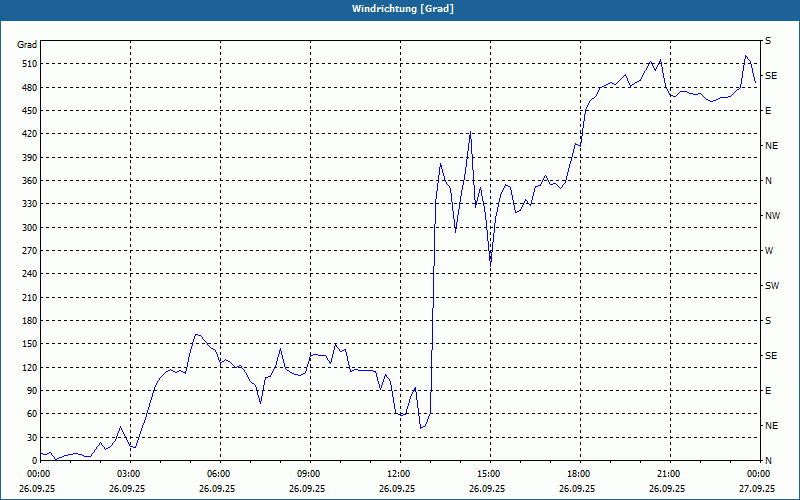Click the W compass label between NW and SW
Viewport: 800px width, 500px height.
[x=769, y=251]
